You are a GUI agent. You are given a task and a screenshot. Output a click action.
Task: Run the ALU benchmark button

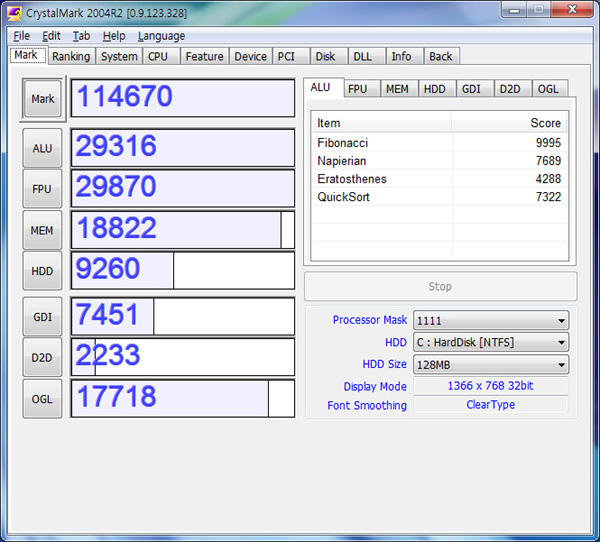click(42, 148)
